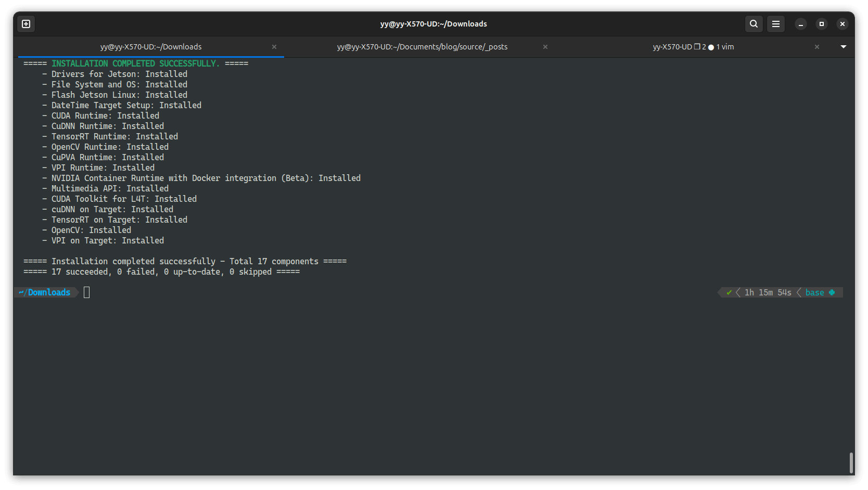Close the terminal window
This screenshot has width=868, height=490.
point(843,24)
